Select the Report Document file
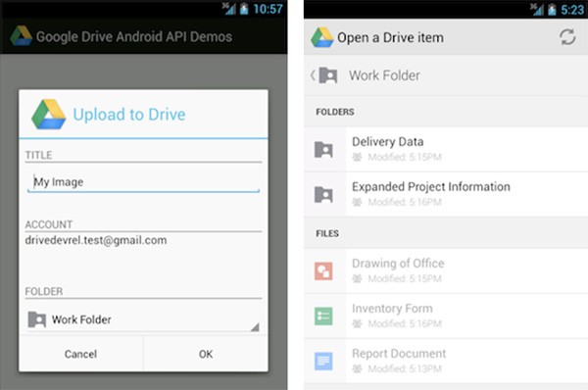 446,361
